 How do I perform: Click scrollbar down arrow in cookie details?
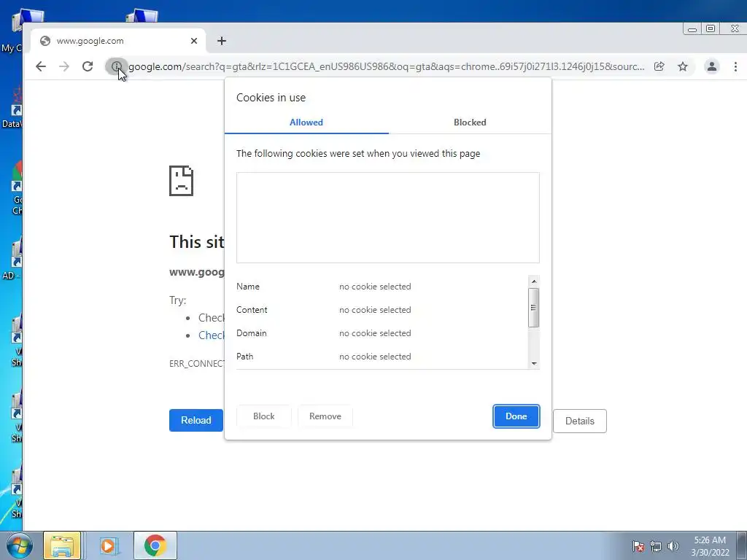[533, 363]
